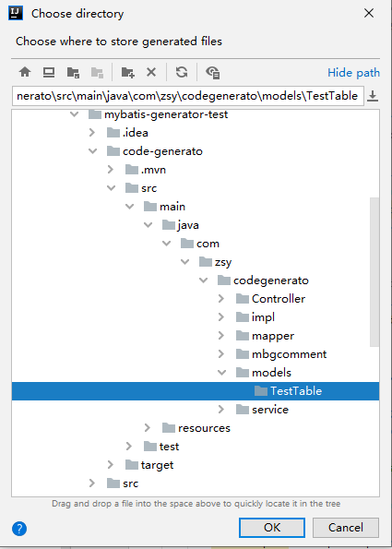Expand the target folder chevron
The width and height of the screenshot is (392, 549).
click(x=111, y=465)
